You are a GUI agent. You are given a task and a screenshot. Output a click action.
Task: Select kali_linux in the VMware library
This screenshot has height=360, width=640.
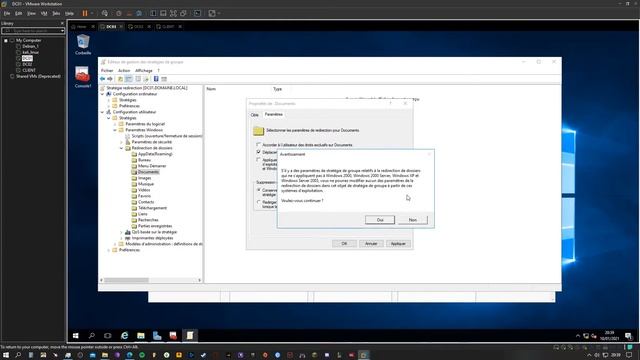30,52
